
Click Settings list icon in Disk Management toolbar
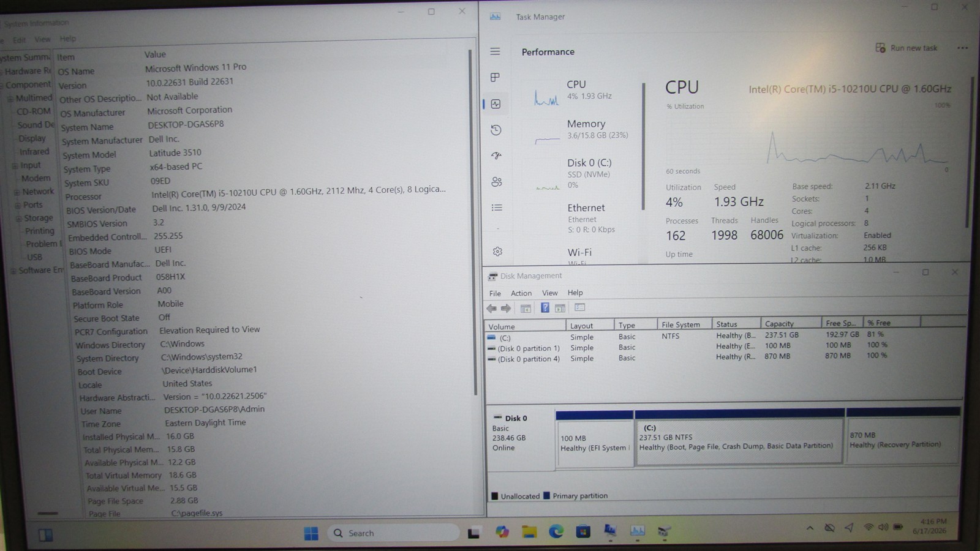point(579,307)
